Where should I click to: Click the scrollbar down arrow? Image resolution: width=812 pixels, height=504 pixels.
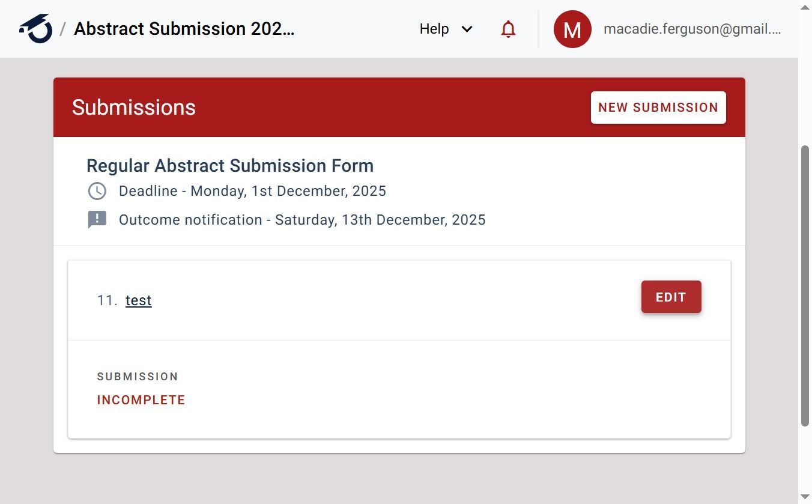[805, 497]
